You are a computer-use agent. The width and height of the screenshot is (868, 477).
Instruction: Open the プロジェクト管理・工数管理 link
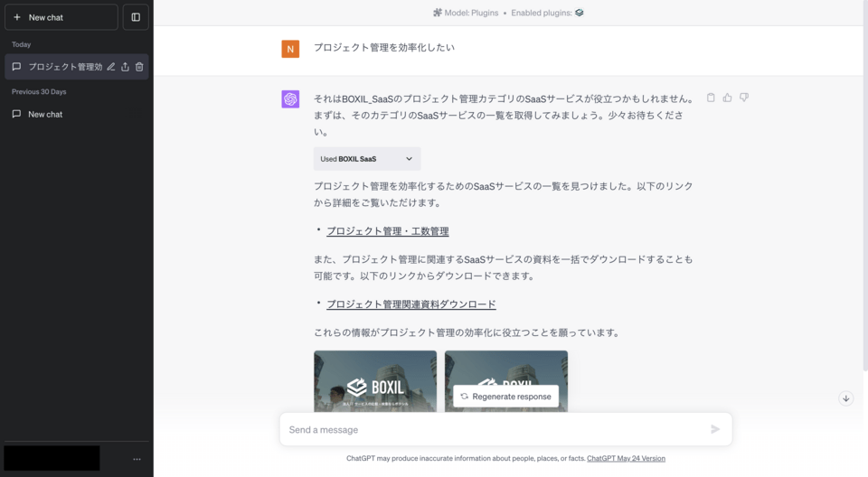(387, 231)
